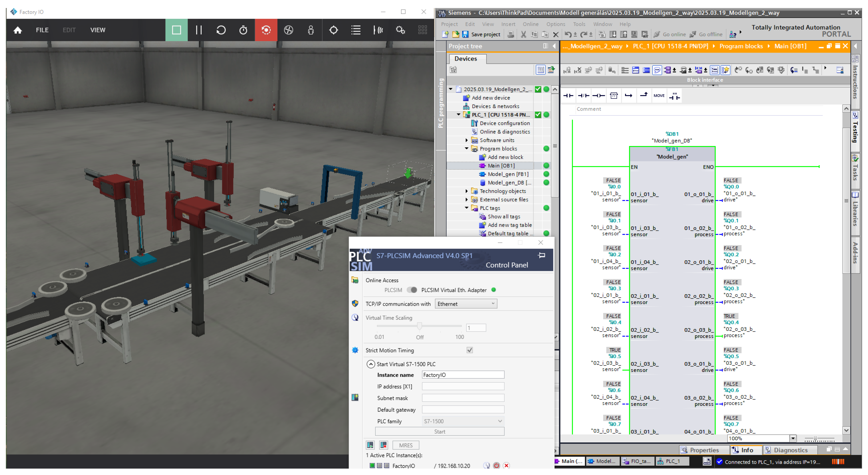This screenshot has height=475, width=868.
Task: Collapse the PLC_1 tree node
Action: point(459,115)
